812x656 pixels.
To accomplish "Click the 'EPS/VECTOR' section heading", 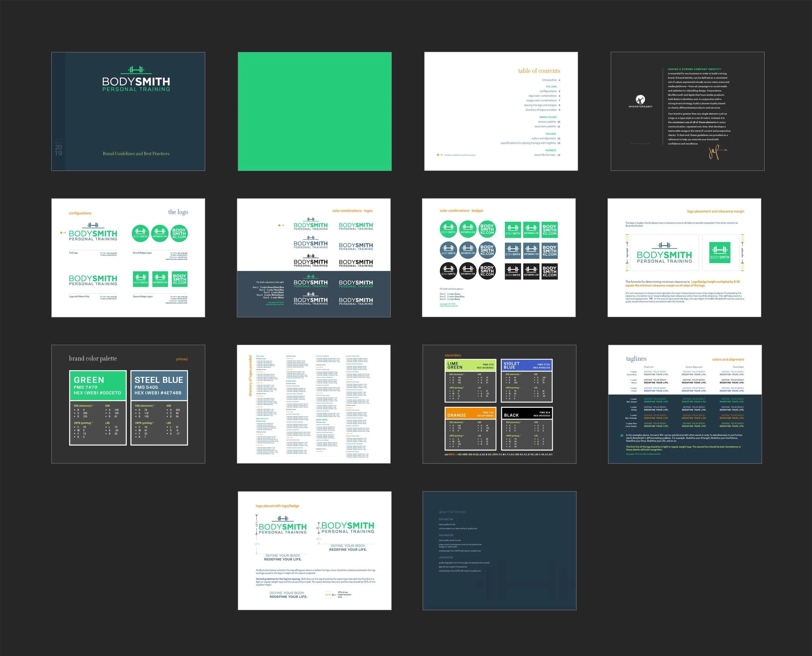I will [x=446, y=519].
